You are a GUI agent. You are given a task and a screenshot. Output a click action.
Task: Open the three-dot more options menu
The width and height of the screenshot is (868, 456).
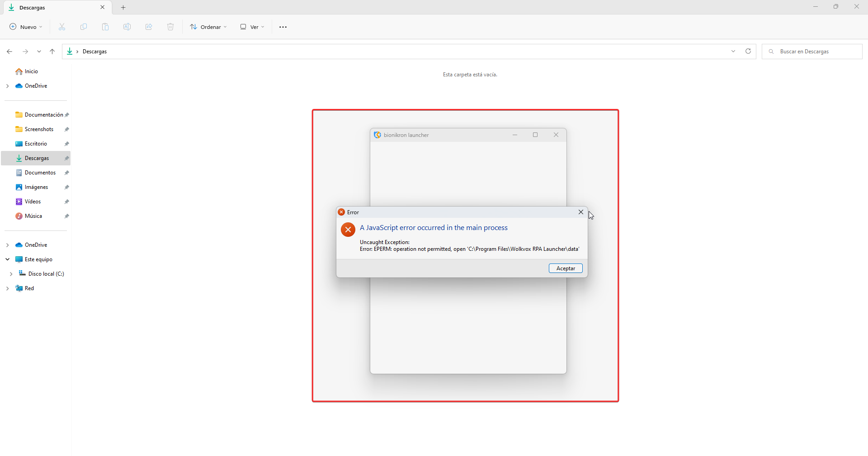tap(283, 27)
